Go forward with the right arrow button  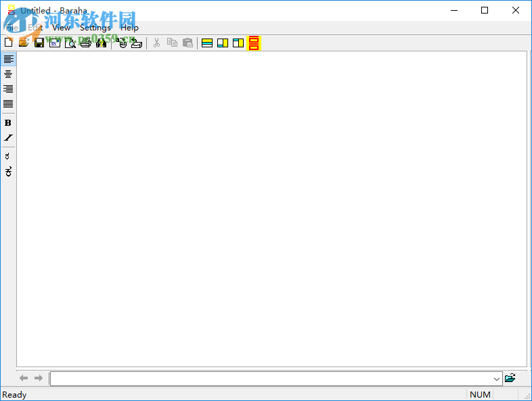[x=39, y=378]
